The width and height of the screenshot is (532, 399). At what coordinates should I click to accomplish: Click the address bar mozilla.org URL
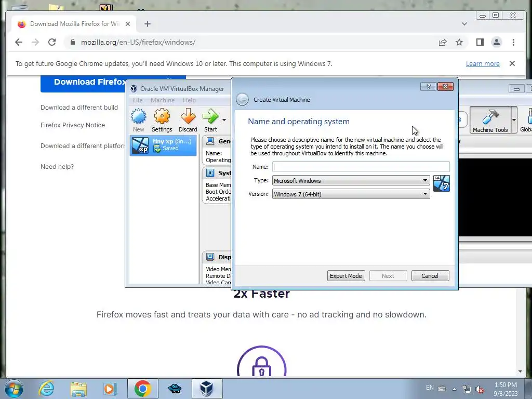(x=138, y=43)
